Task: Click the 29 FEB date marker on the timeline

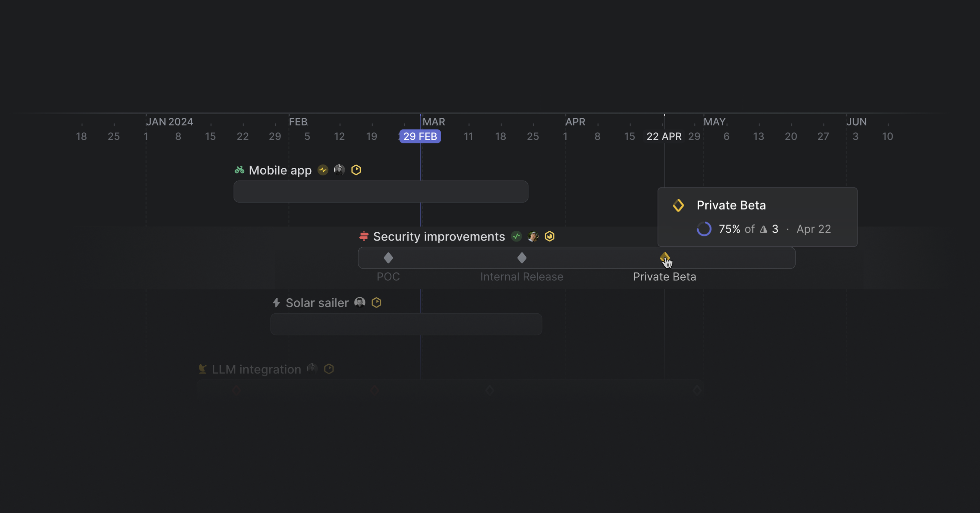Action: (420, 136)
